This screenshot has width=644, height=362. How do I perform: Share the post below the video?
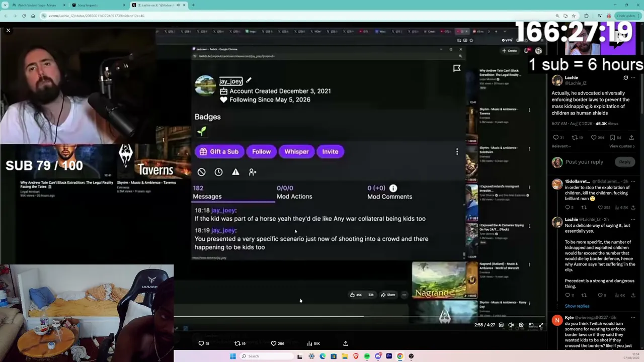[x=346, y=343]
